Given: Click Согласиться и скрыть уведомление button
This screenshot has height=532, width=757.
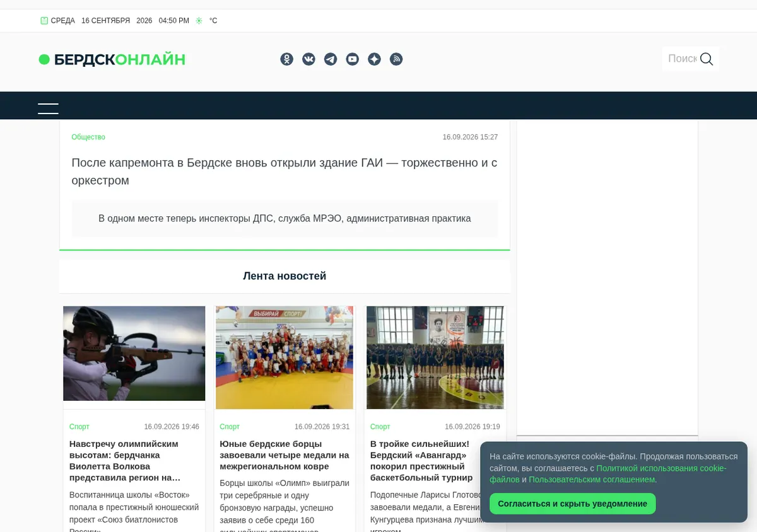Looking at the screenshot, I should click(x=573, y=504).
